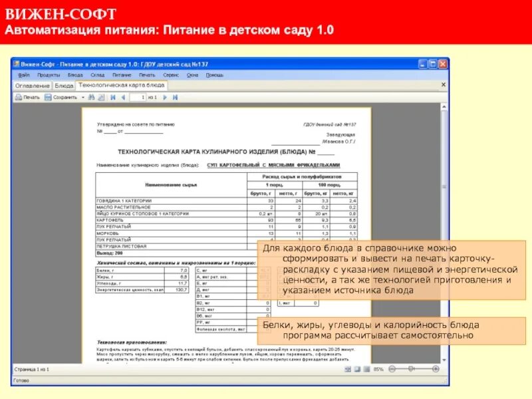532x399 pixels.
Task: Click the ГОВЯДИНА 1 КАТЕГОРИИ row
Action: pos(226,201)
